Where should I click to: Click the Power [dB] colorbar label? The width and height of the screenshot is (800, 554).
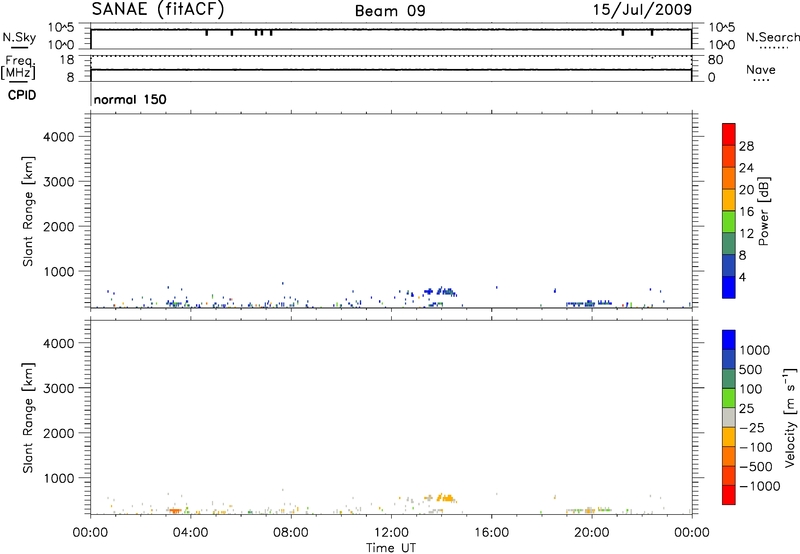tap(763, 211)
